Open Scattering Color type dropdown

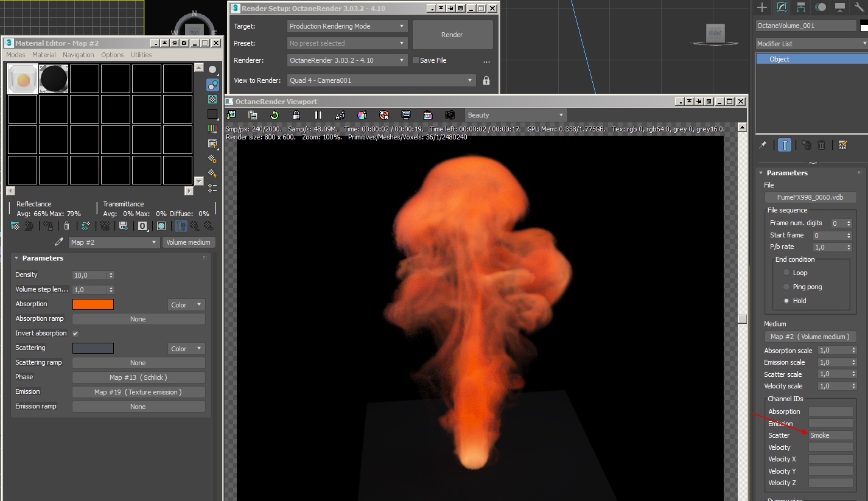pyautogui.click(x=186, y=349)
